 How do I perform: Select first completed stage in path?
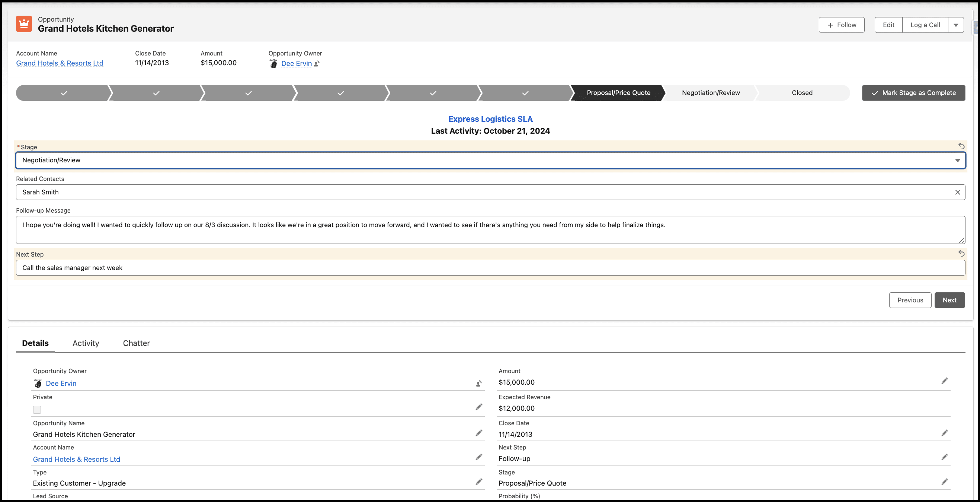coord(64,93)
